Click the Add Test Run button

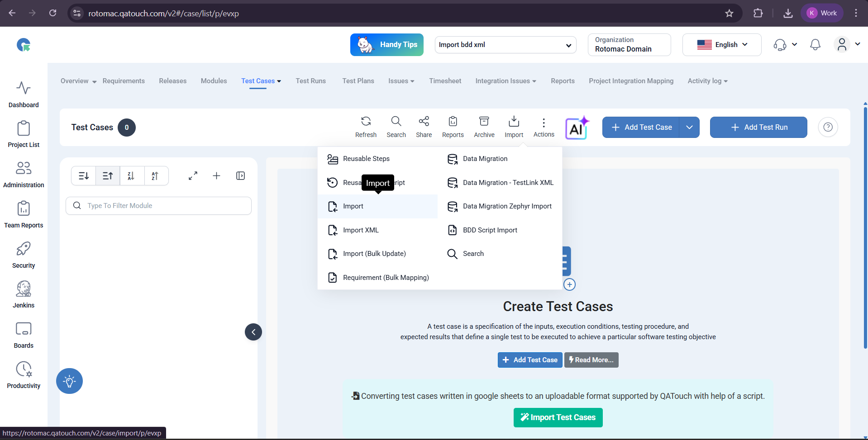pyautogui.click(x=758, y=128)
